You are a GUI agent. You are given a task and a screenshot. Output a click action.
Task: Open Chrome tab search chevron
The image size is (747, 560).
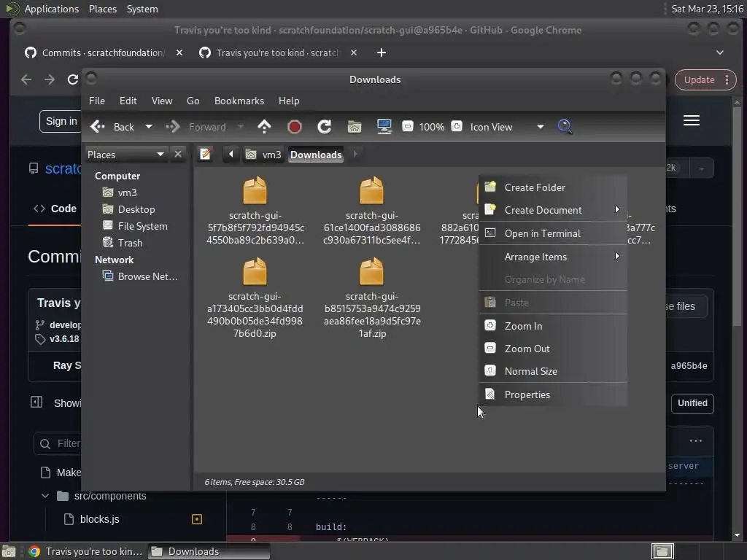click(720, 52)
